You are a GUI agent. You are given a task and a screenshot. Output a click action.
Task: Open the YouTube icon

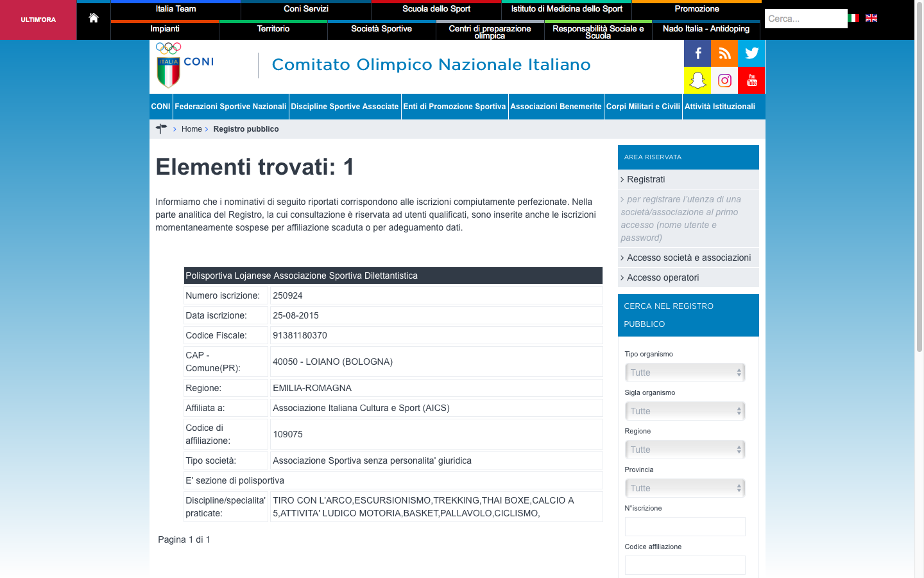pos(751,80)
